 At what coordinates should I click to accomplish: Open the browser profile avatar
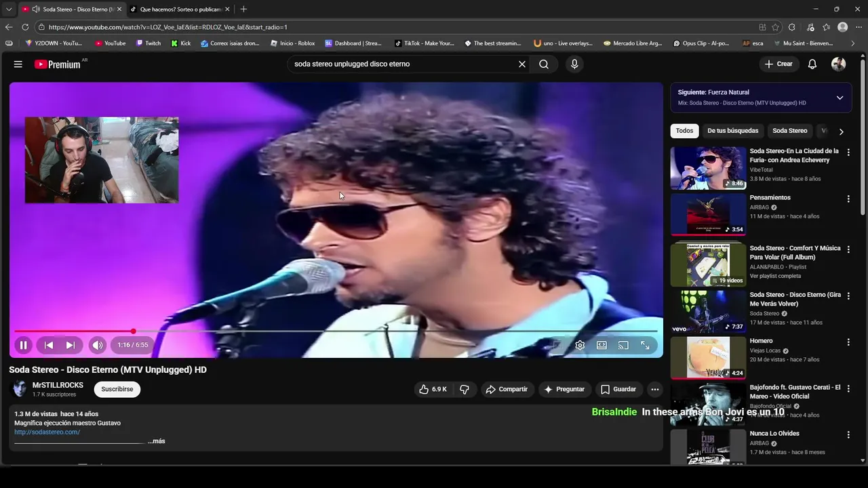843,27
